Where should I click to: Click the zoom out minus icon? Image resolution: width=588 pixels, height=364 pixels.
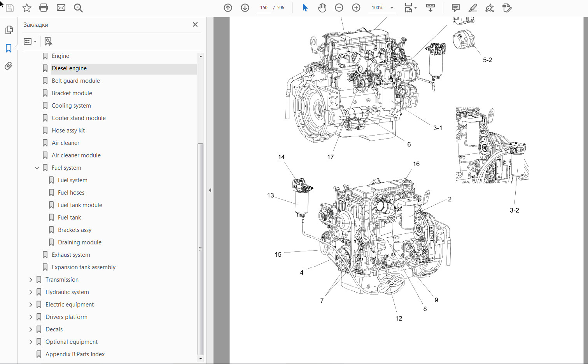[339, 8]
